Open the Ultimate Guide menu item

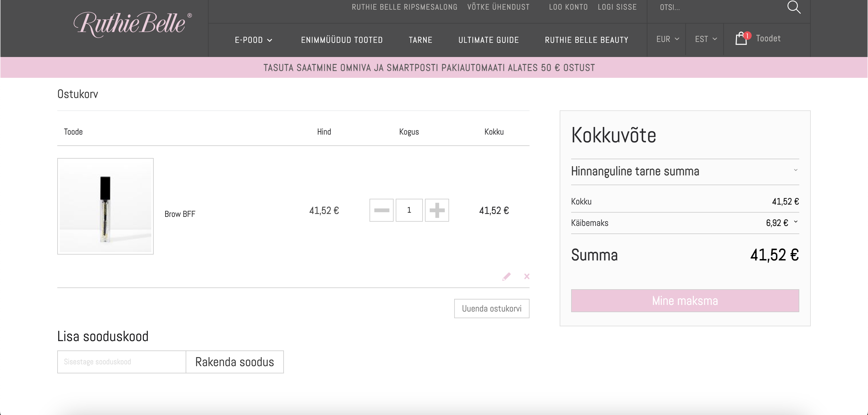coord(488,40)
